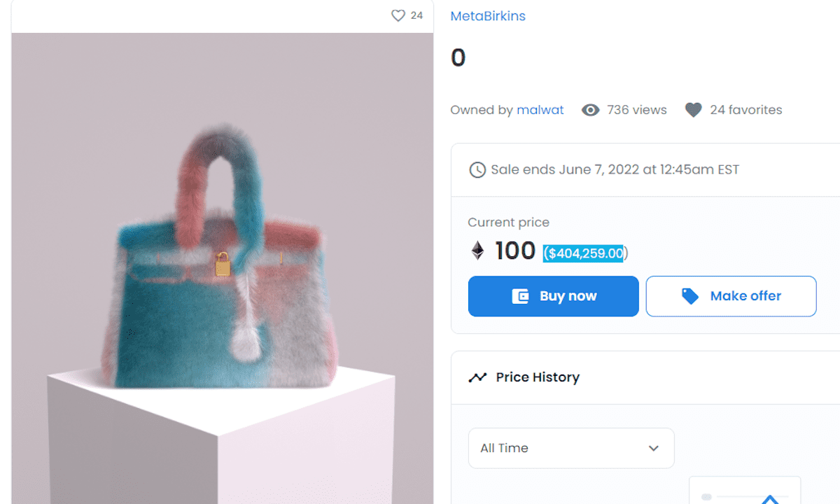Click the eye icon next to views count
This screenshot has height=504, width=840.
[591, 110]
